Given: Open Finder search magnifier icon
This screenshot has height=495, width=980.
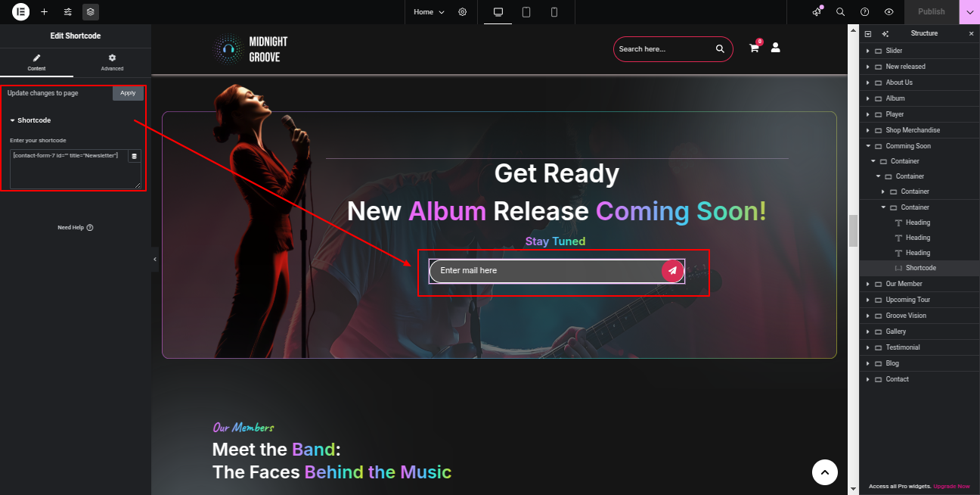Looking at the screenshot, I should point(841,12).
